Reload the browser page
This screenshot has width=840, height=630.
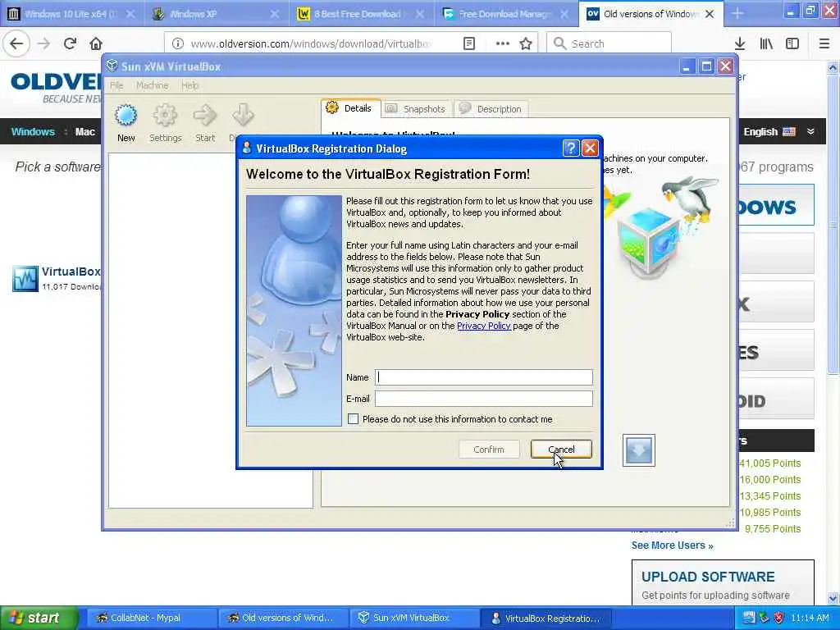pyautogui.click(x=70, y=43)
